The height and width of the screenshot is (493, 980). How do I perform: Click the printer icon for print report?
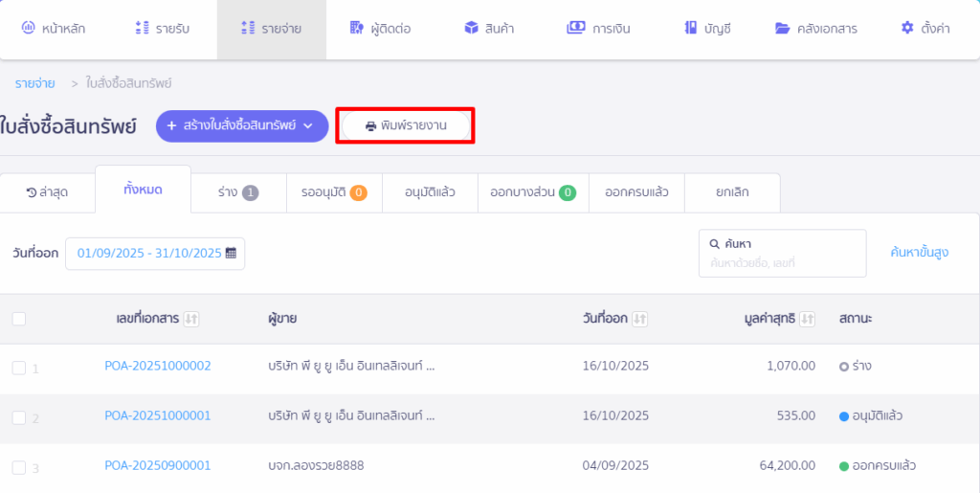click(371, 126)
